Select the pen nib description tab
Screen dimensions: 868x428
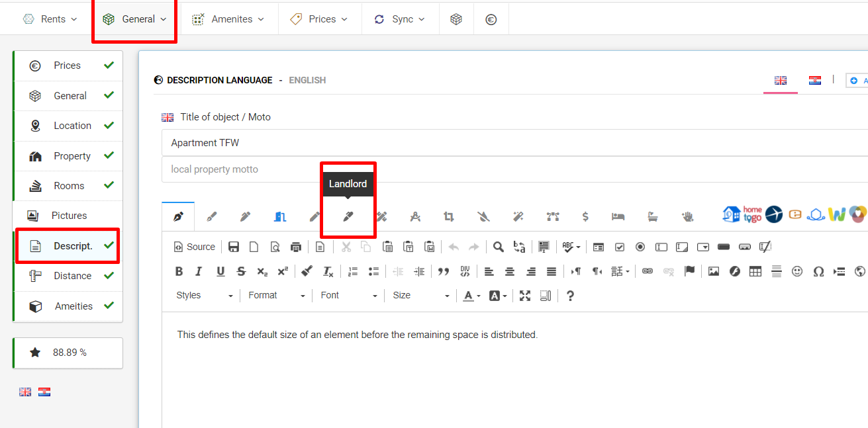point(177,216)
